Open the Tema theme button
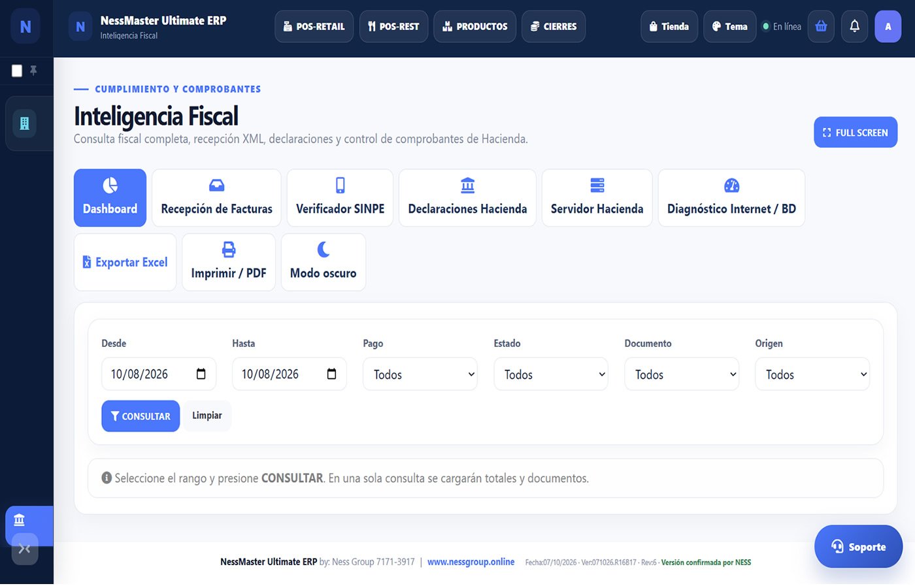Viewport: 915px width, 588px height. click(x=729, y=27)
